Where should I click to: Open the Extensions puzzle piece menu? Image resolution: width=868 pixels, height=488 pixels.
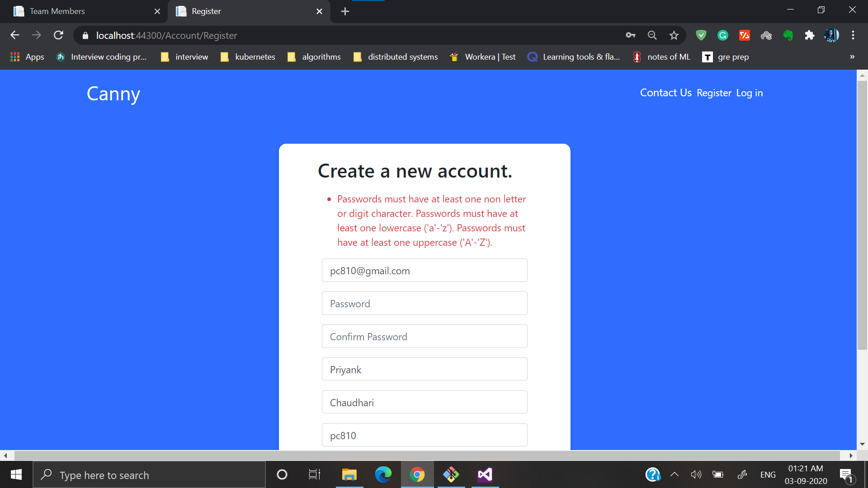[x=810, y=35]
